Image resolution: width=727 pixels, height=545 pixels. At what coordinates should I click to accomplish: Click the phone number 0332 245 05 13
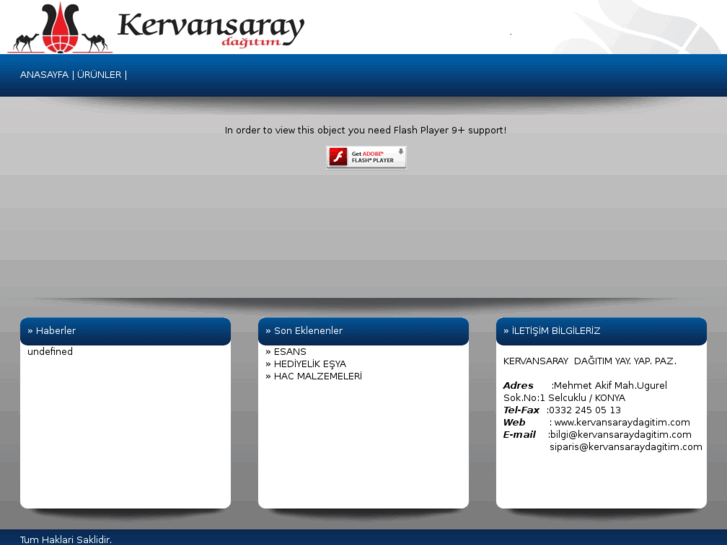tap(585, 410)
